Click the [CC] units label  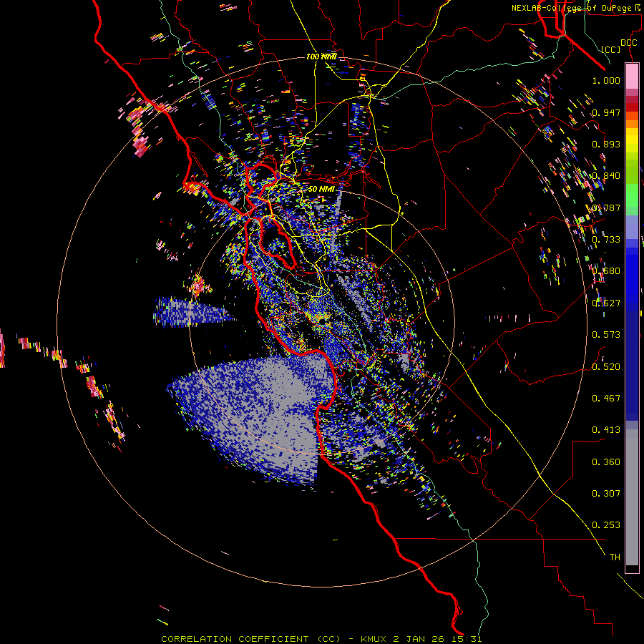point(611,49)
